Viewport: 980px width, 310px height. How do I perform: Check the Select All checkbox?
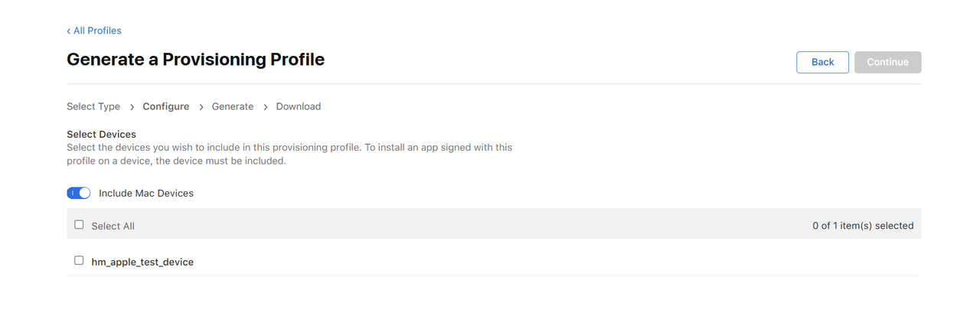point(79,225)
